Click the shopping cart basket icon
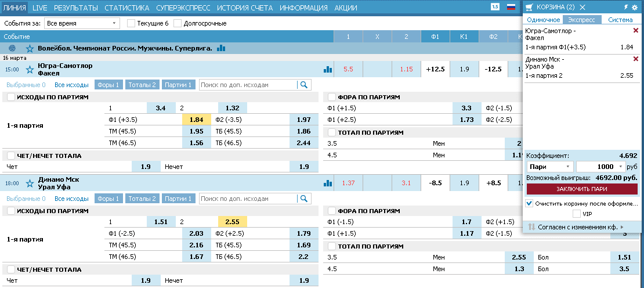Screen dimensions: 644x288 [x=529, y=8]
